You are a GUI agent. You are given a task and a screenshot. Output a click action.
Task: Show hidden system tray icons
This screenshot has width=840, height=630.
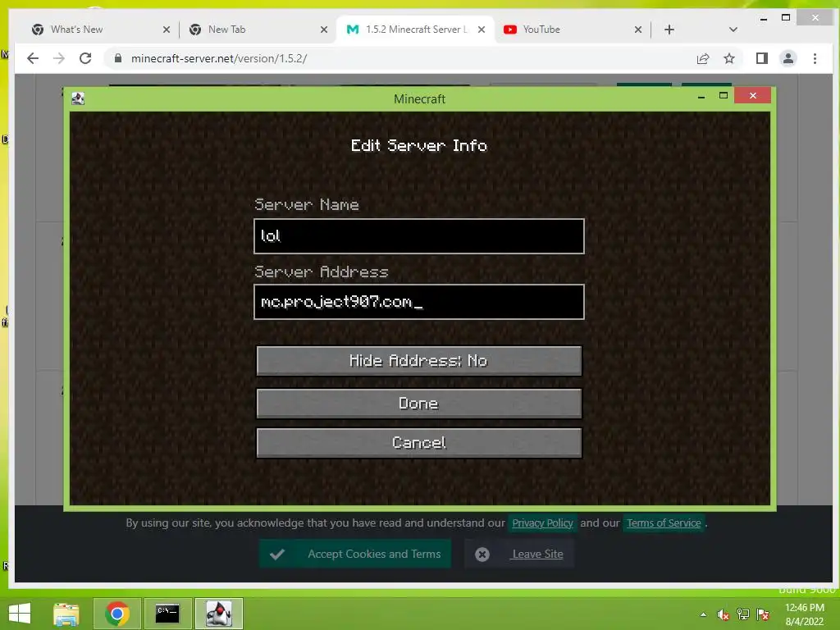(703, 614)
